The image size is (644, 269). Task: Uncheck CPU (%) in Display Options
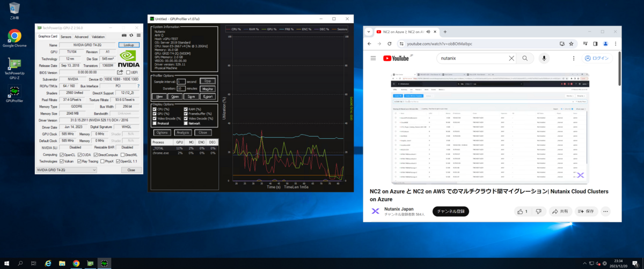click(x=155, y=109)
